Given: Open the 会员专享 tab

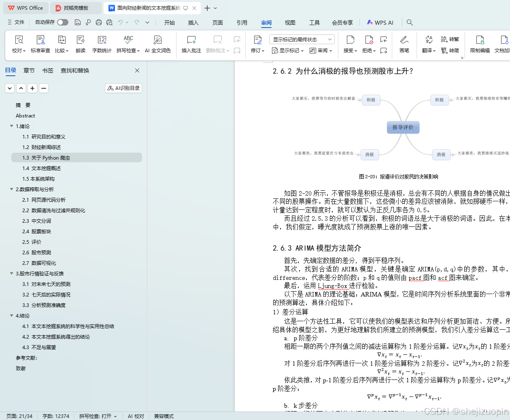Looking at the screenshot, I should click(x=342, y=23).
